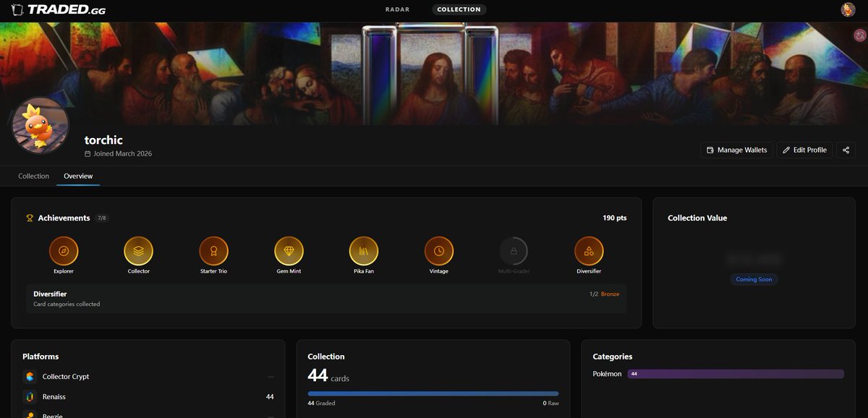Click the Beezie platform icon
868x418 pixels.
point(29,414)
